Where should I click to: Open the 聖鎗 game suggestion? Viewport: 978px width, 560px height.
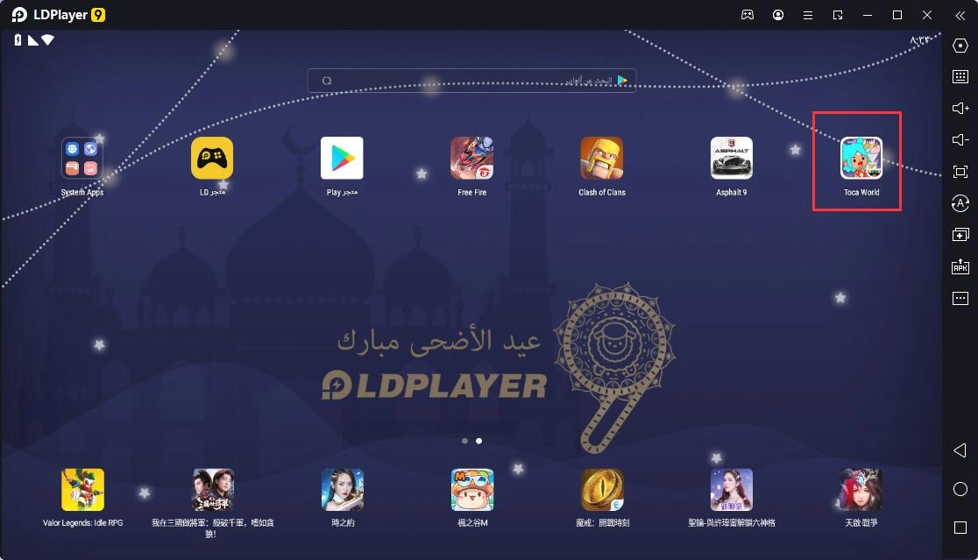[732, 490]
